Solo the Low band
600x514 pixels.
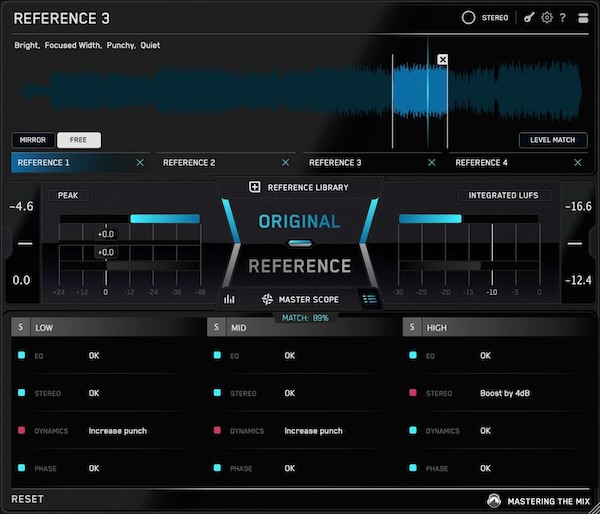[x=21, y=327]
